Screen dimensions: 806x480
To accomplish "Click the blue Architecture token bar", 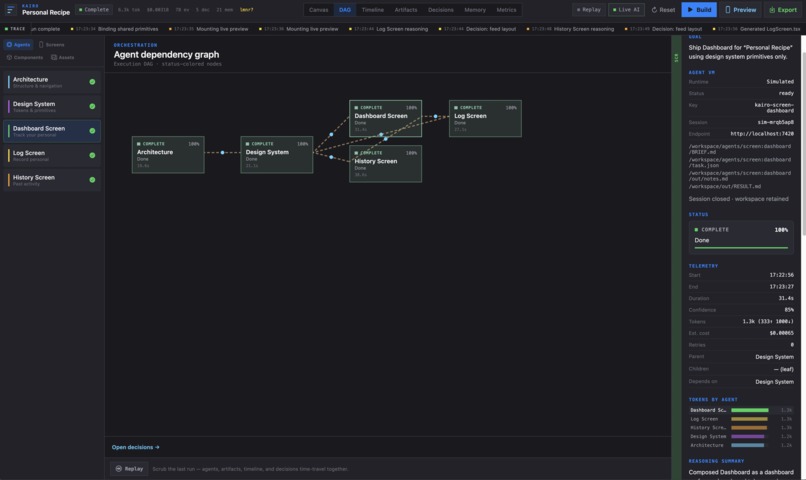I will click(747, 445).
